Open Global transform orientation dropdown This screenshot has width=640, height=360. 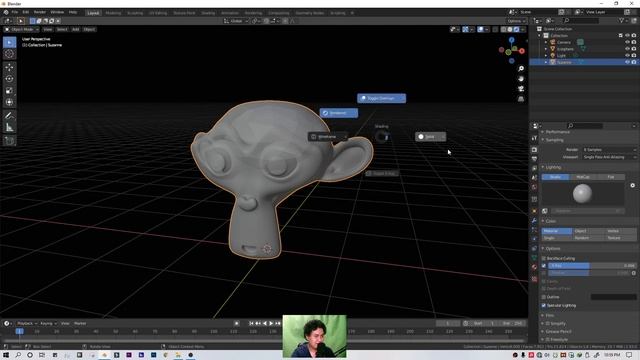click(x=236, y=21)
